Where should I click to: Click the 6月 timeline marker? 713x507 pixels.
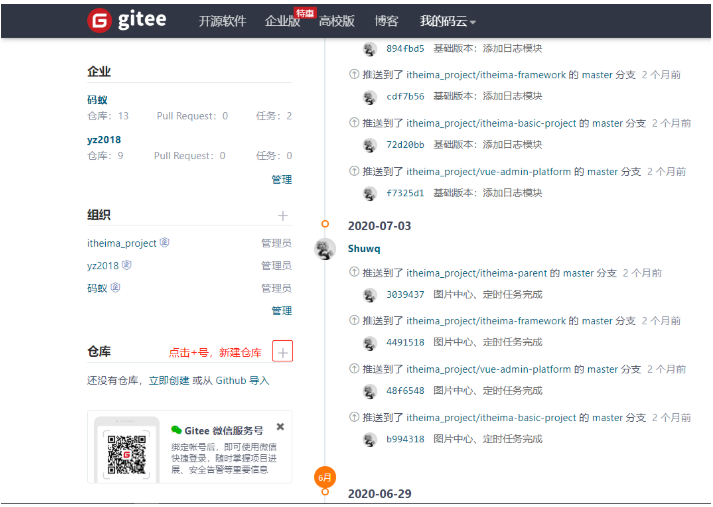coord(325,477)
